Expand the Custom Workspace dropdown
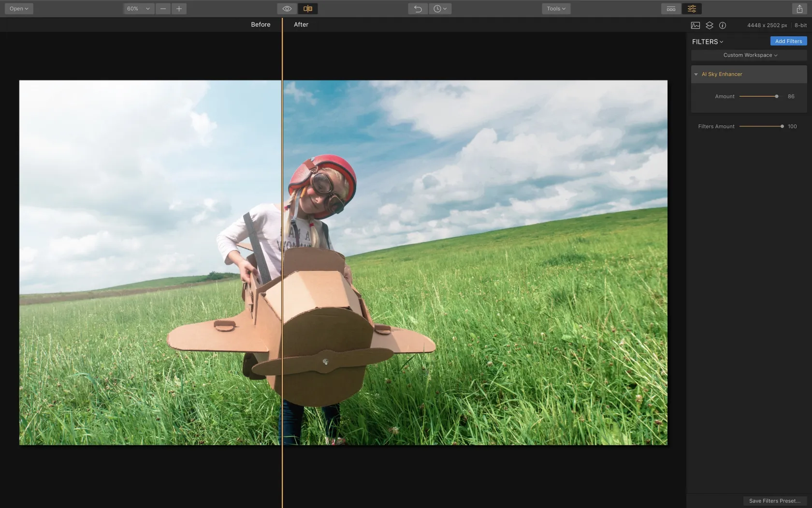 pos(750,55)
